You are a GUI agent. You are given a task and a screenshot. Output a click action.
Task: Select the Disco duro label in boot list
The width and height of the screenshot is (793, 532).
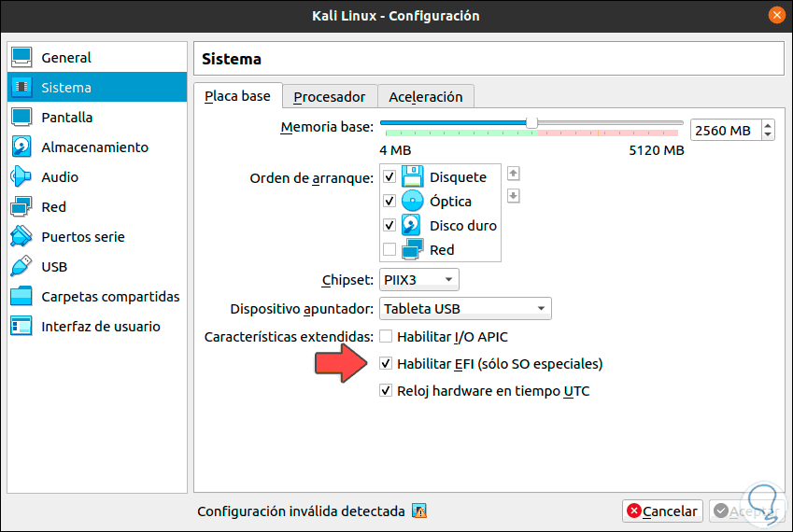[x=462, y=226]
